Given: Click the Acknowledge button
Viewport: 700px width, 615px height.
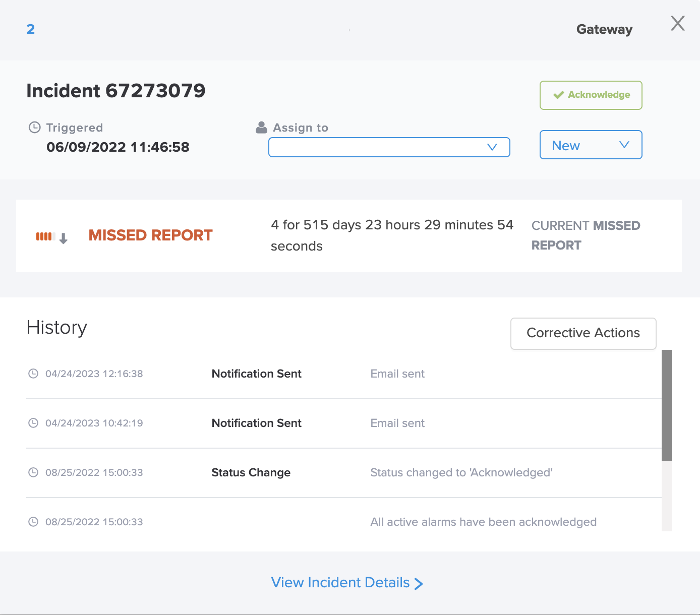Looking at the screenshot, I should point(591,95).
